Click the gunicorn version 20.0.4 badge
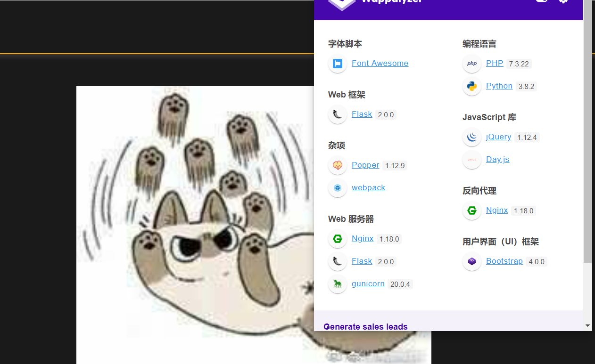 400,284
